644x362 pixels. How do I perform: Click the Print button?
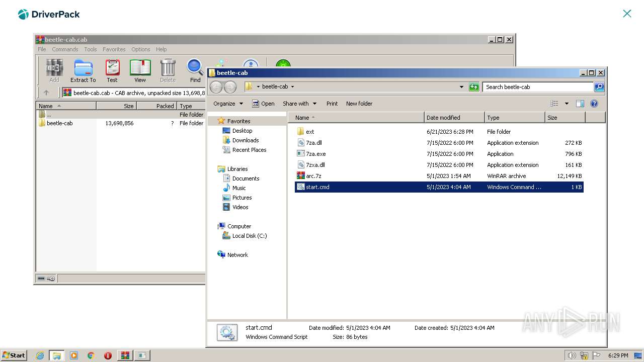coord(332,104)
